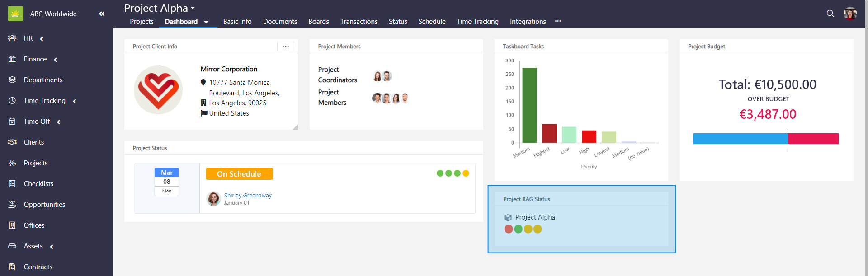Expand the HR sidebar submenu
Screen dimensions: 868x276
point(42,39)
